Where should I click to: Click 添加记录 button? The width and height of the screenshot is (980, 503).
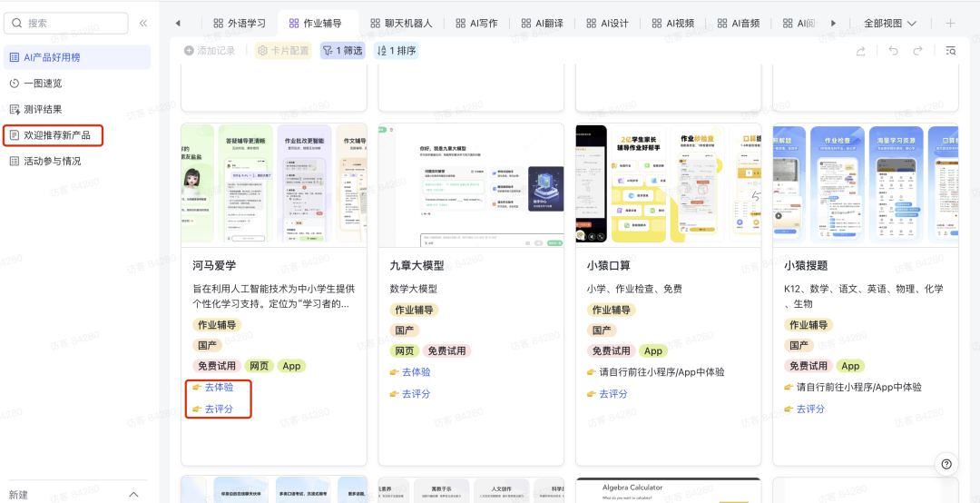pos(210,51)
